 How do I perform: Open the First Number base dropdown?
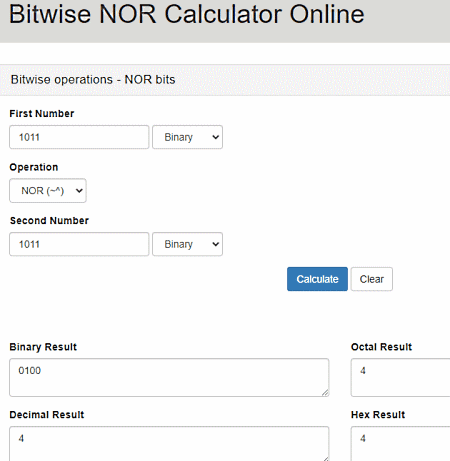point(187,137)
